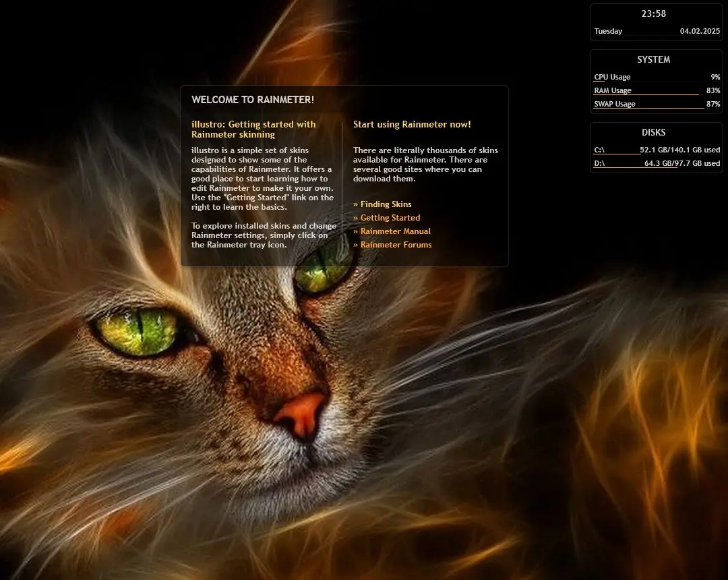The width and height of the screenshot is (728, 580).
Task: Click the Start using Rainmeter now! heading
Action: coord(412,125)
